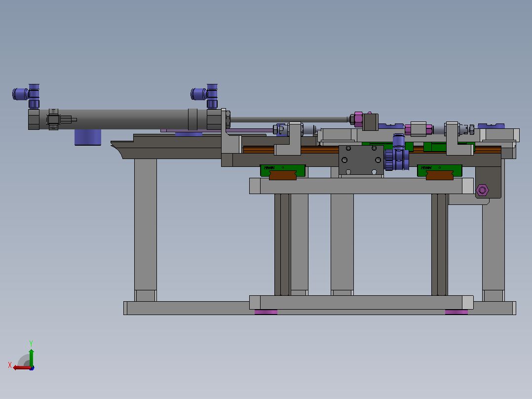Click the left green HIWIN guide block
Viewport: 532px width, 399px height.
tap(283, 170)
